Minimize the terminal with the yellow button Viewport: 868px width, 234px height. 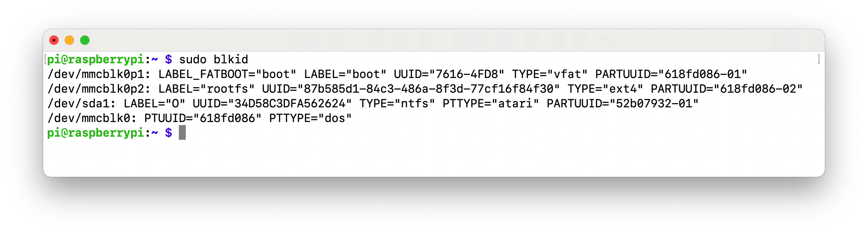tap(69, 40)
